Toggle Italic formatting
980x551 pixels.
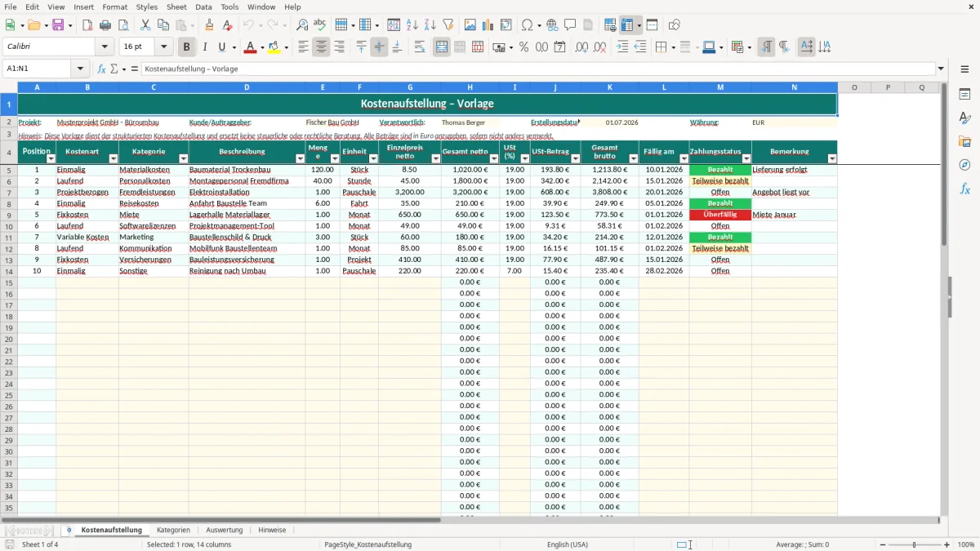click(205, 47)
